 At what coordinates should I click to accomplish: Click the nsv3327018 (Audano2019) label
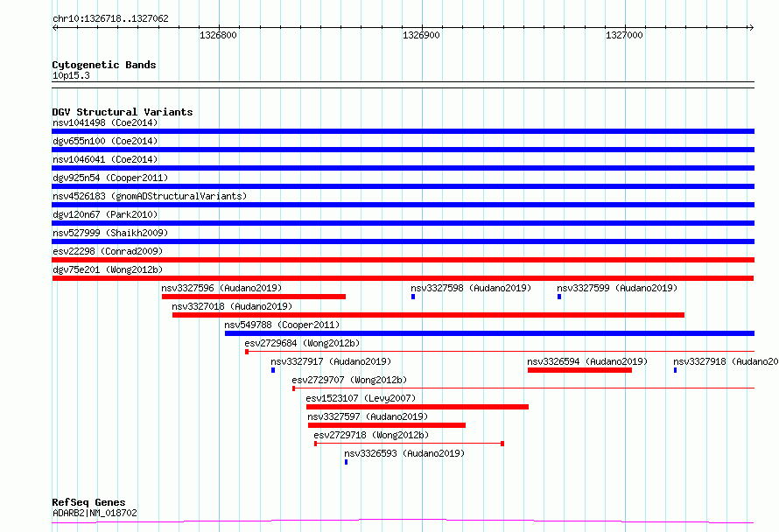point(232,306)
